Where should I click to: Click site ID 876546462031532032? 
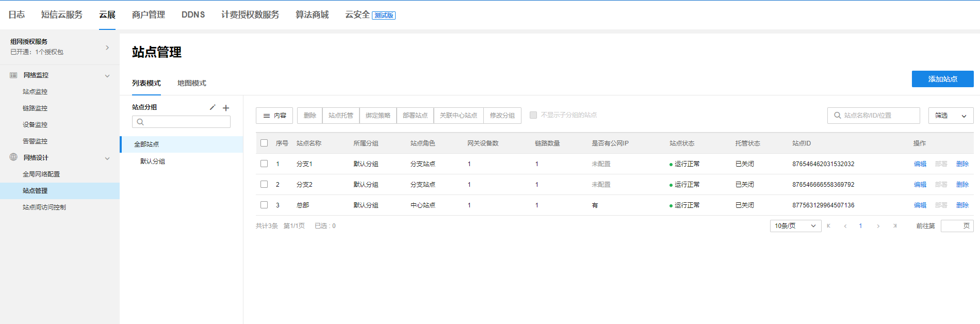point(823,164)
